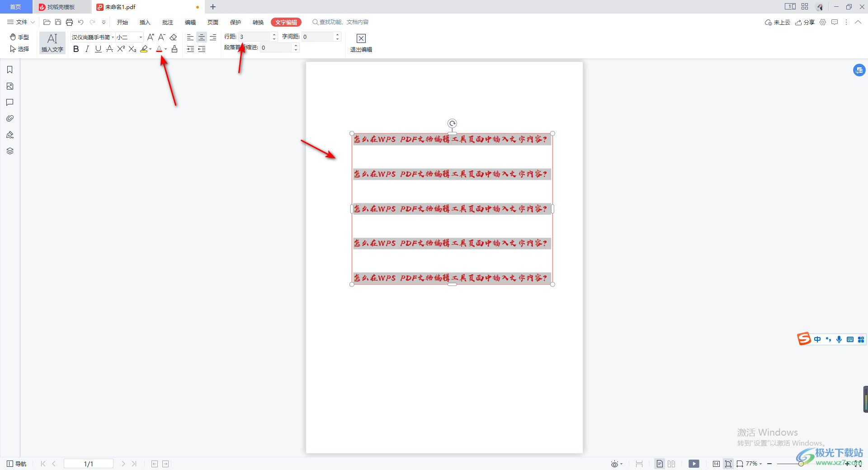Toggle italic formatting
This screenshot has width=868, height=470.
point(87,49)
